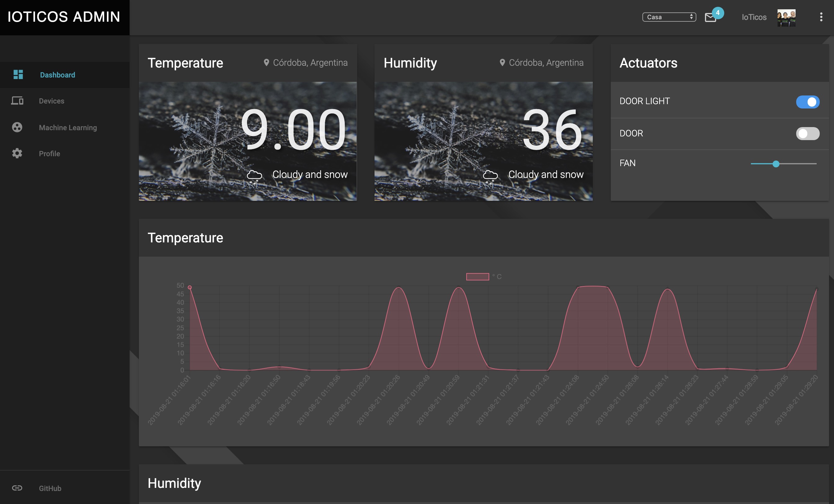Click the location pin on Temperature card
Screen dimensions: 834x504
266,63
